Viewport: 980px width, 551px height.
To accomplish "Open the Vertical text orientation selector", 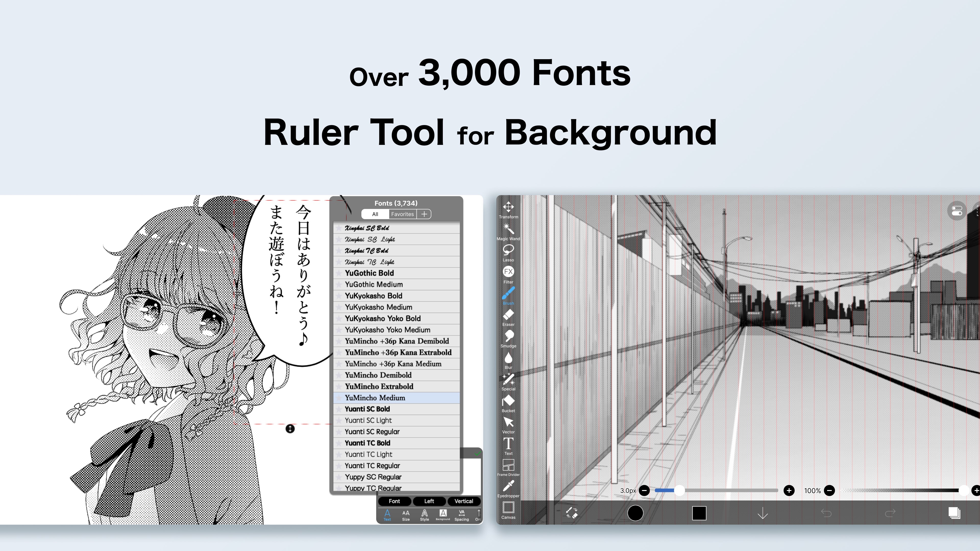I will click(x=464, y=501).
